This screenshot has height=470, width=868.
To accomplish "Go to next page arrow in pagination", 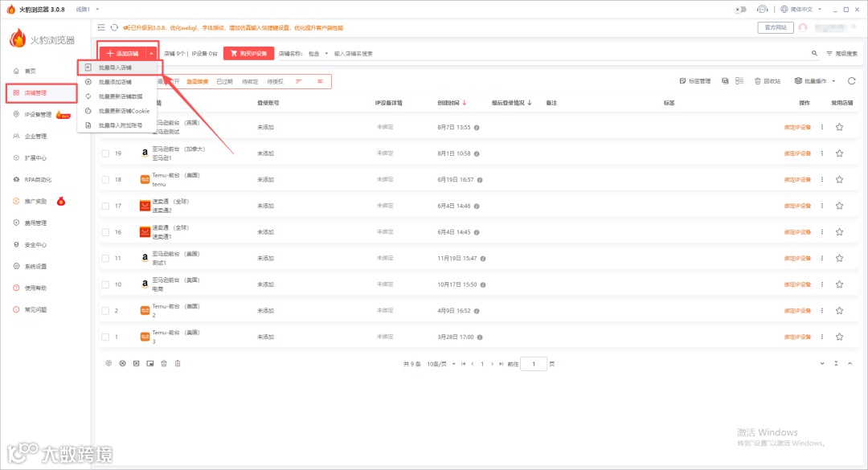I will pyautogui.click(x=492, y=364).
